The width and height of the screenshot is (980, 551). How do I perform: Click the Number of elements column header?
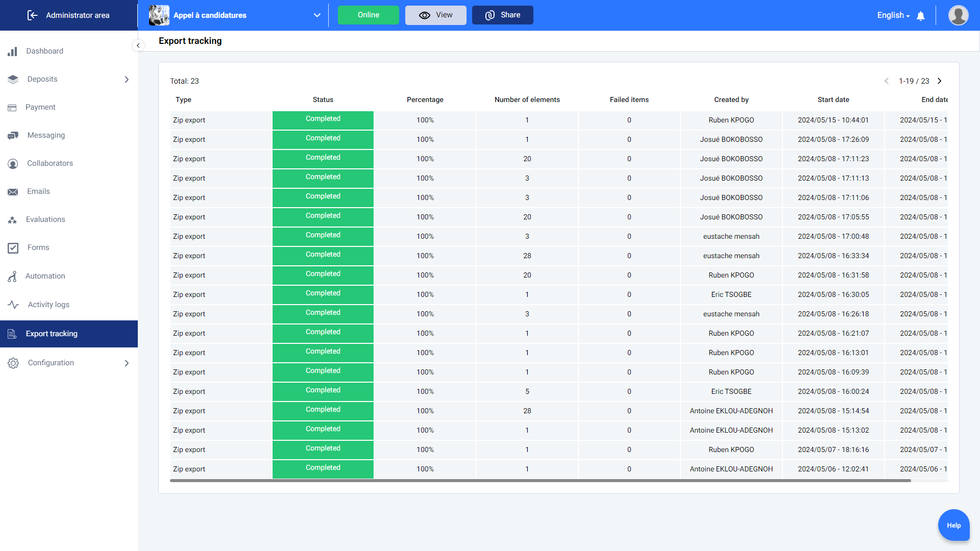(x=527, y=100)
